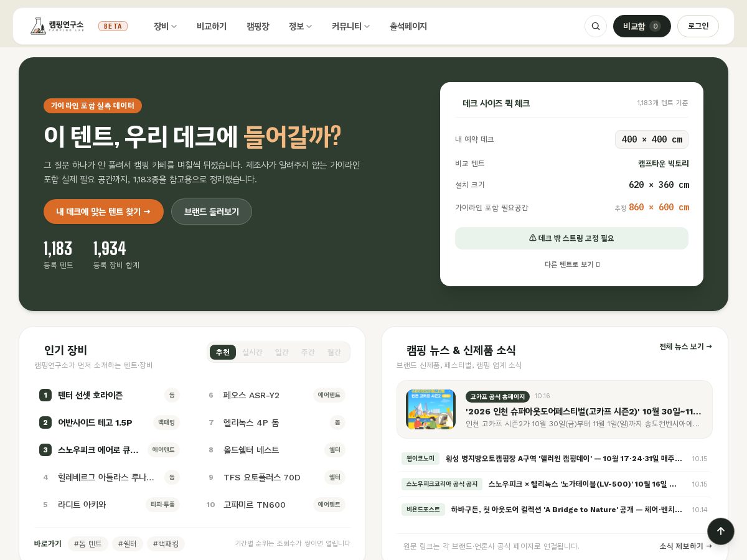Open 올드쉘터 네스트 item
The image size is (747, 560).
(x=275, y=450)
